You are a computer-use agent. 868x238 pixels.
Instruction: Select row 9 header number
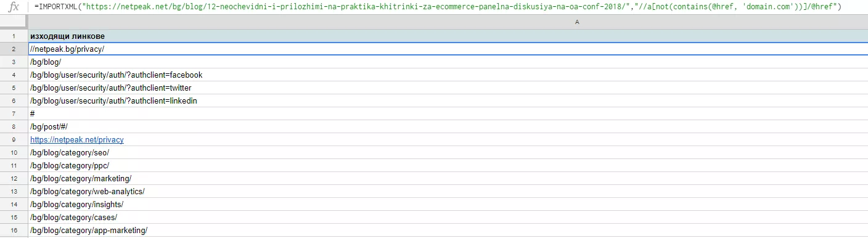tap(14, 140)
